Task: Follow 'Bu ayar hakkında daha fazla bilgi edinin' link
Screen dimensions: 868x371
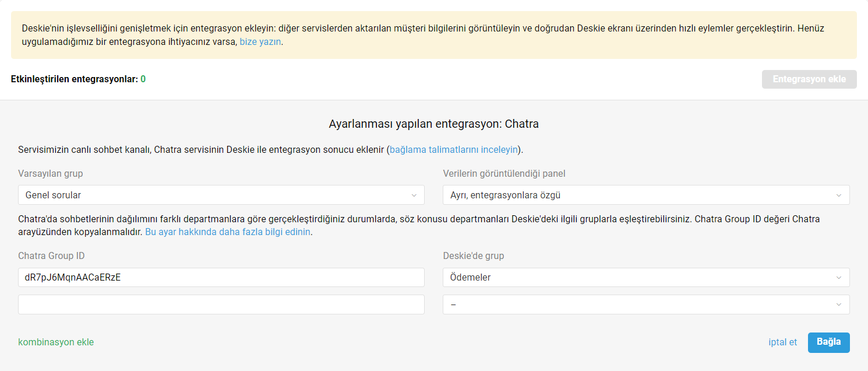Action: click(x=227, y=232)
